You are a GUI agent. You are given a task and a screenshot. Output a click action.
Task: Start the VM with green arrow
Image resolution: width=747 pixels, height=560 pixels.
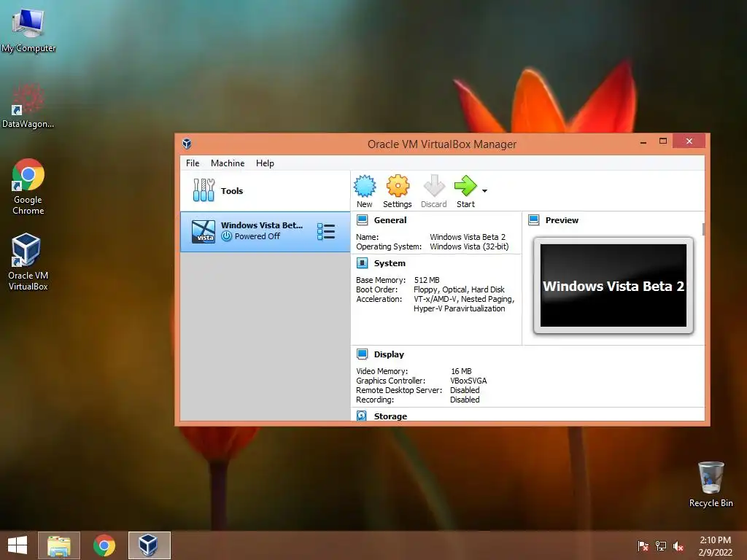point(465,186)
